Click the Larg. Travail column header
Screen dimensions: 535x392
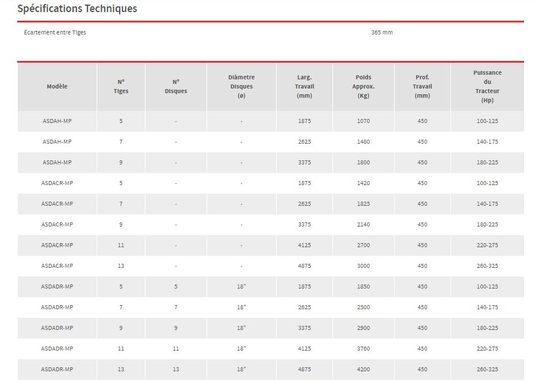coord(304,87)
